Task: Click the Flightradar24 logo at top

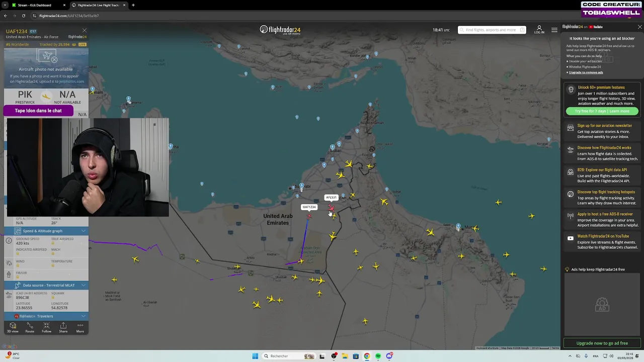Action: pos(280,30)
